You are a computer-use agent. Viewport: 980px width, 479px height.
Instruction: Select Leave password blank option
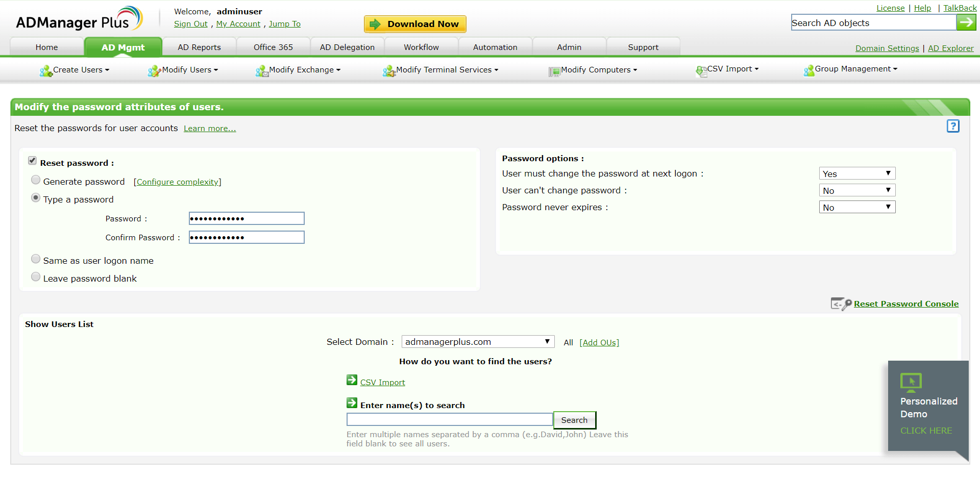click(x=36, y=276)
